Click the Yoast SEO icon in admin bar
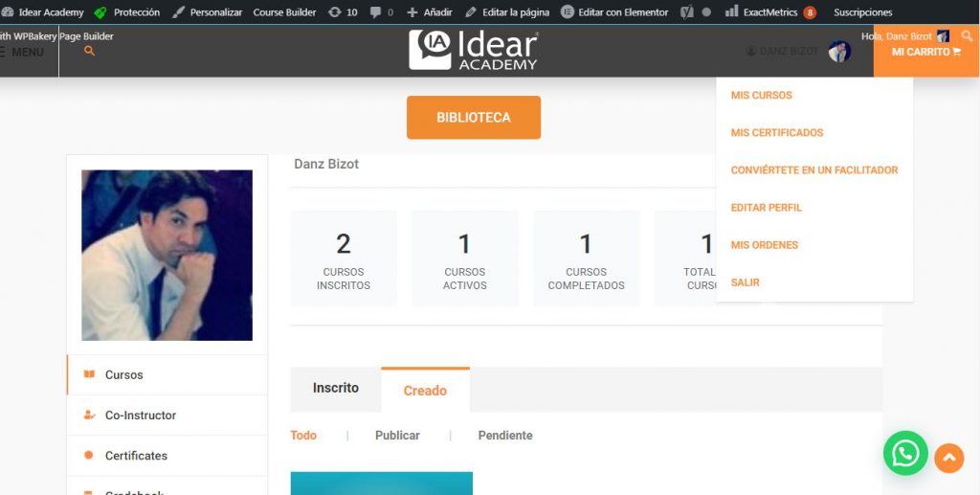Viewport: 980px width, 495px height. pyautogui.click(x=686, y=12)
